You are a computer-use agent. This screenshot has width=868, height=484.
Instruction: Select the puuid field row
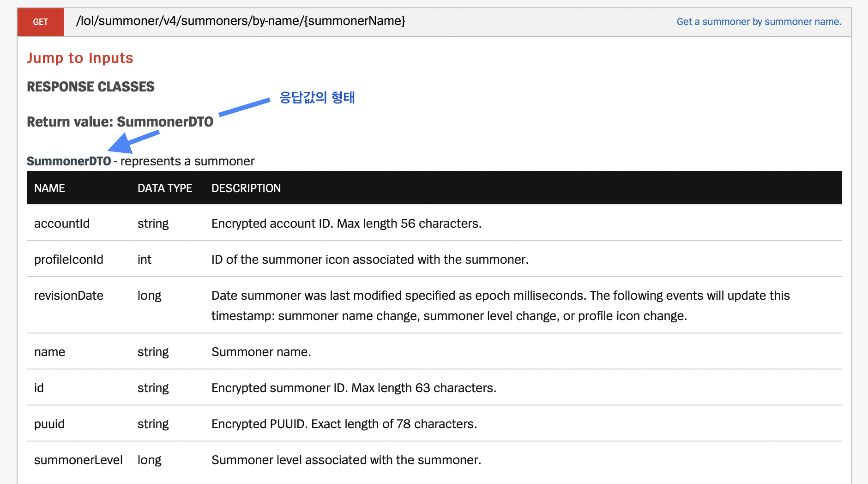click(434, 423)
